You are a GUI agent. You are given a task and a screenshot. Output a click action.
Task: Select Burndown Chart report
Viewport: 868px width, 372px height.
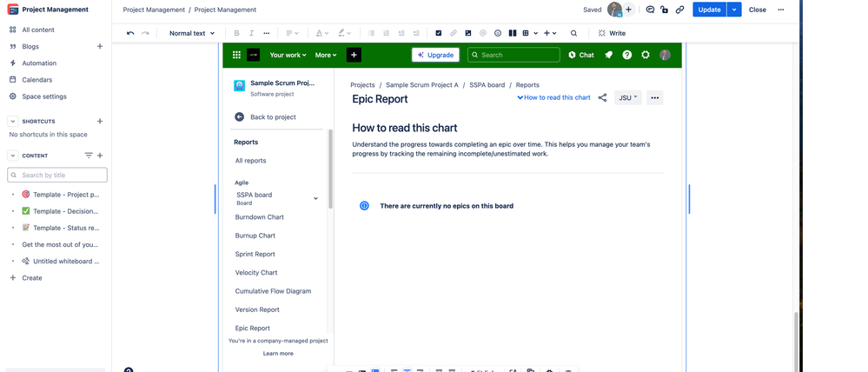[259, 217]
